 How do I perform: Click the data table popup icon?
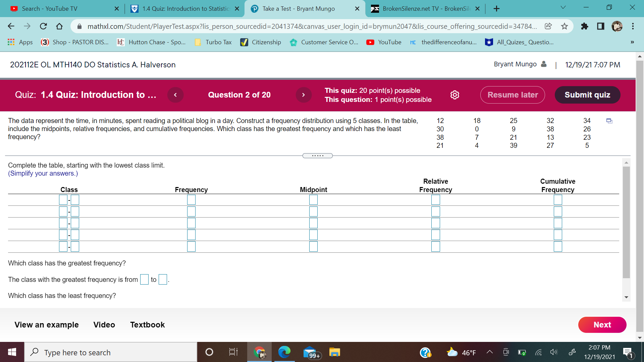[609, 121]
